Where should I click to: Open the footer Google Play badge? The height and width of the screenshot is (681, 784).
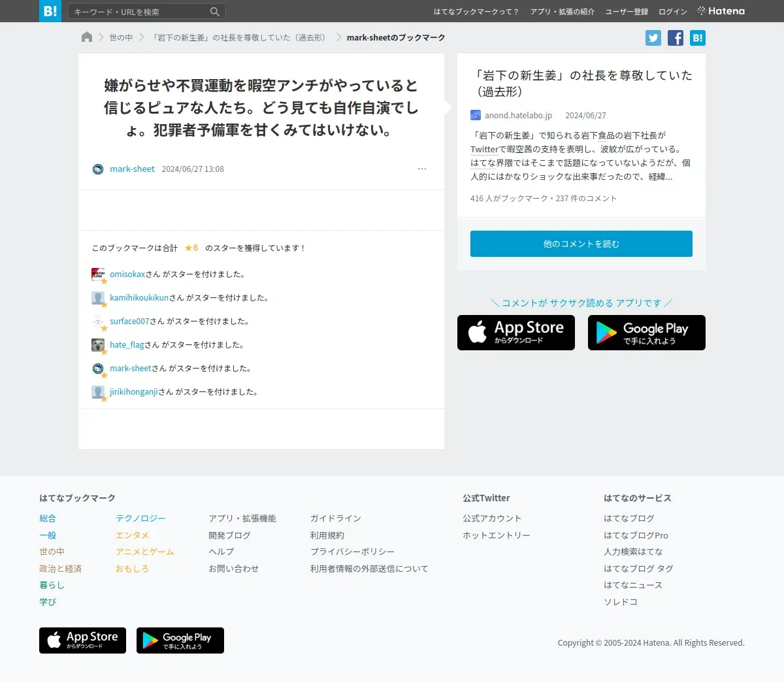click(x=180, y=640)
